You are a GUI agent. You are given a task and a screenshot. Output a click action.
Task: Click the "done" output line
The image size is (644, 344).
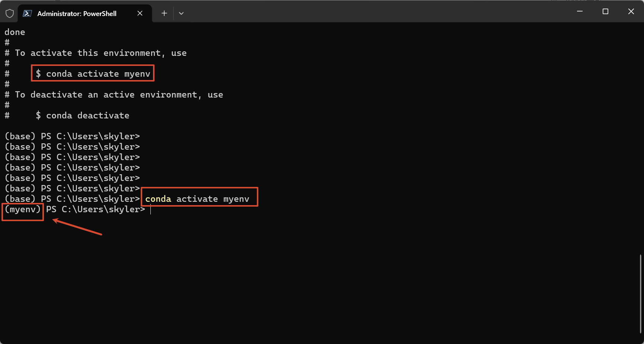15,32
